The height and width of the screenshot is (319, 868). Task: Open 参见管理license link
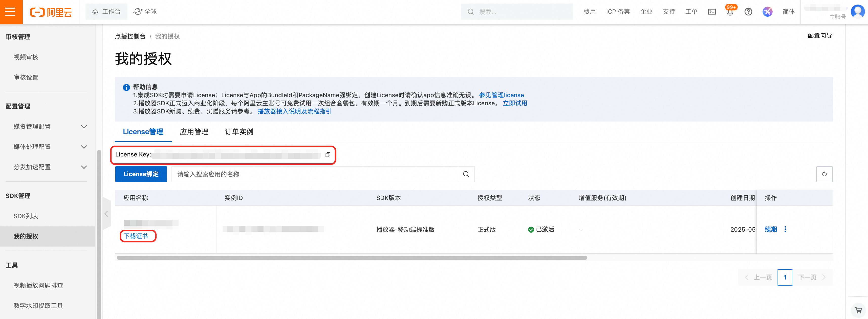(501, 95)
